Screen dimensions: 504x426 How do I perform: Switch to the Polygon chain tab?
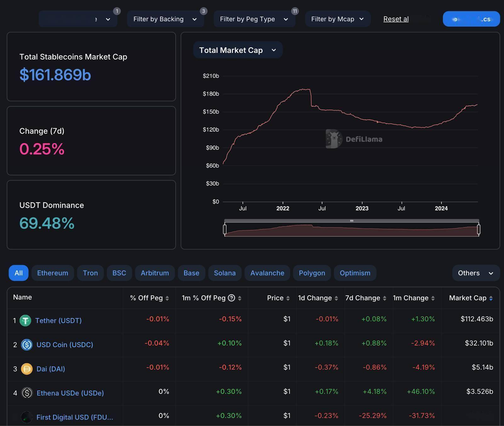[312, 273]
